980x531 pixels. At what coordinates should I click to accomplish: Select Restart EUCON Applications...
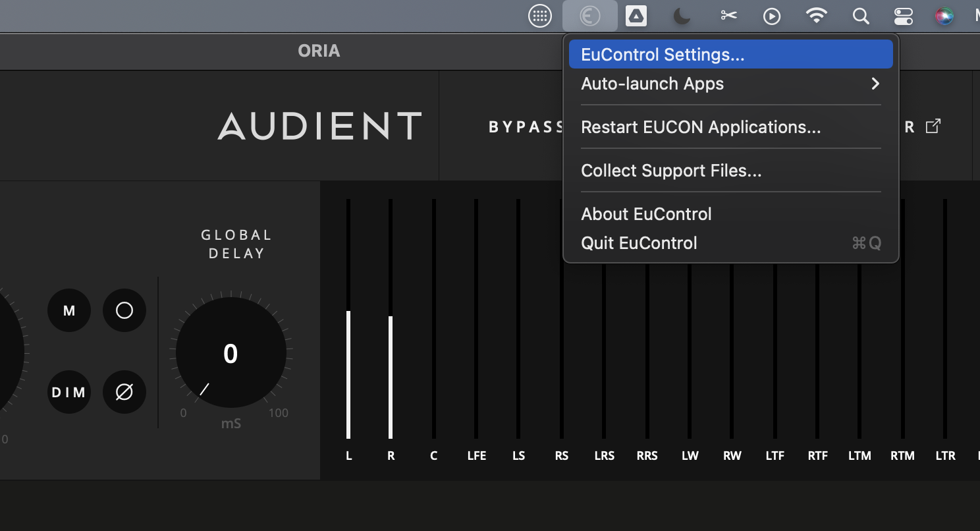[x=731, y=126]
